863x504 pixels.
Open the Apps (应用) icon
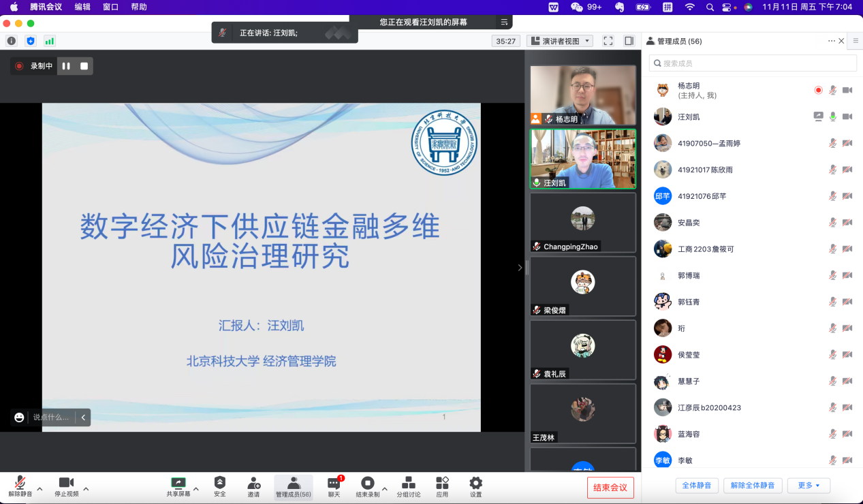[x=442, y=484]
